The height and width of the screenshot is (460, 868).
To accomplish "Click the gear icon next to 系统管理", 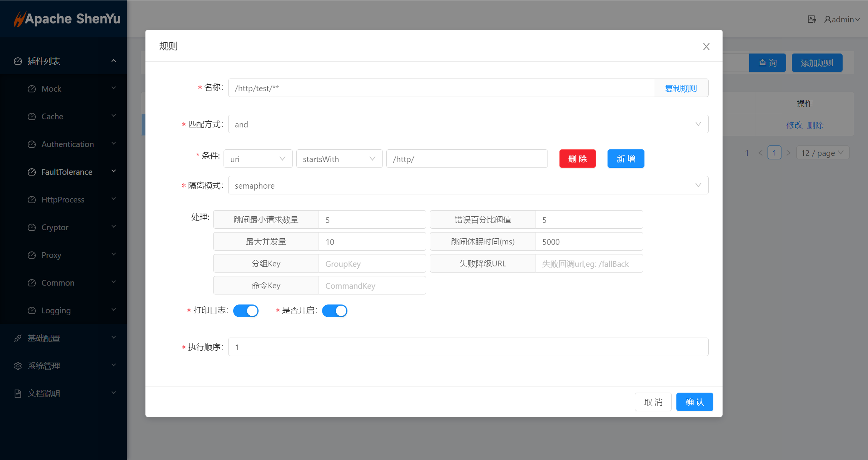I will coord(18,366).
